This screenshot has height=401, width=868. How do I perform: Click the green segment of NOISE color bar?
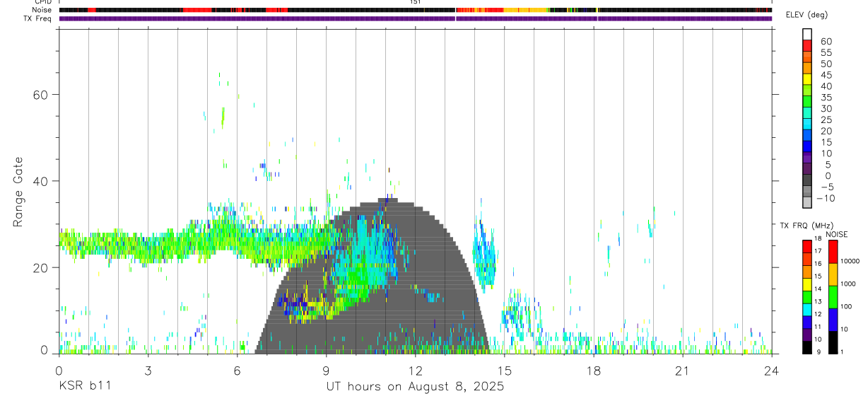point(833,297)
